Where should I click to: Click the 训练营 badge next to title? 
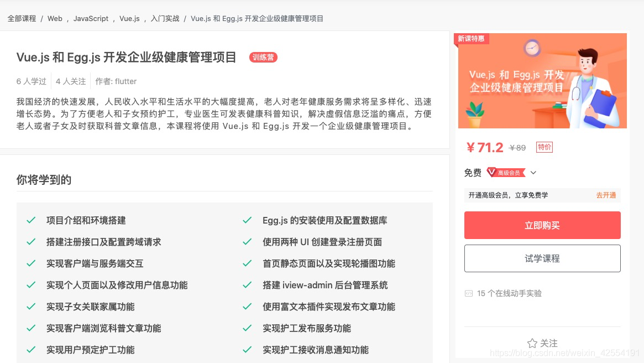coord(263,57)
